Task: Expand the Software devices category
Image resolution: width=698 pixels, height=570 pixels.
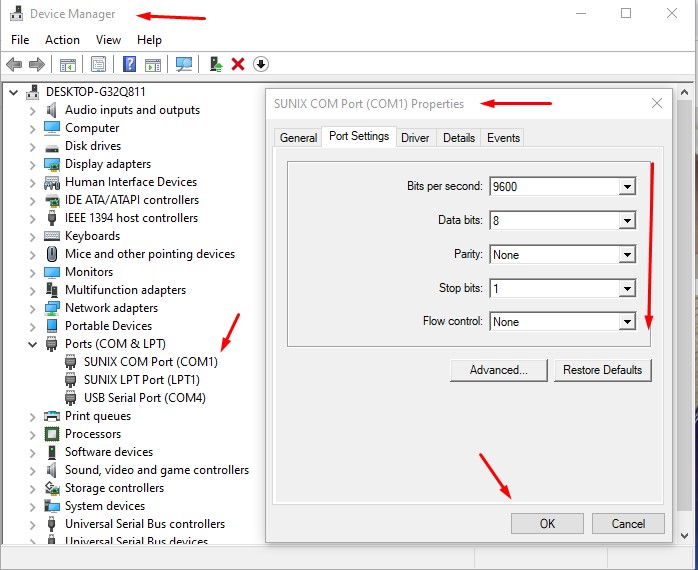Action: pos(32,452)
